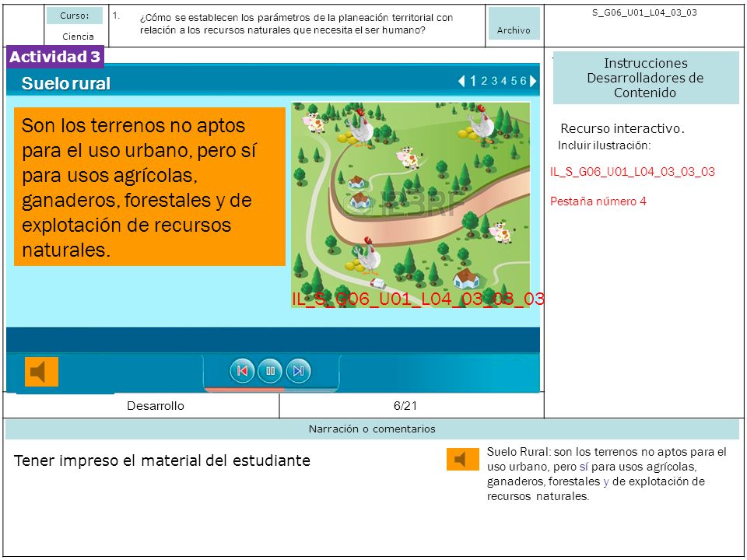This screenshot has width=747, height=560.
Task: Click Narración o comentarios header
Action: tap(372, 429)
